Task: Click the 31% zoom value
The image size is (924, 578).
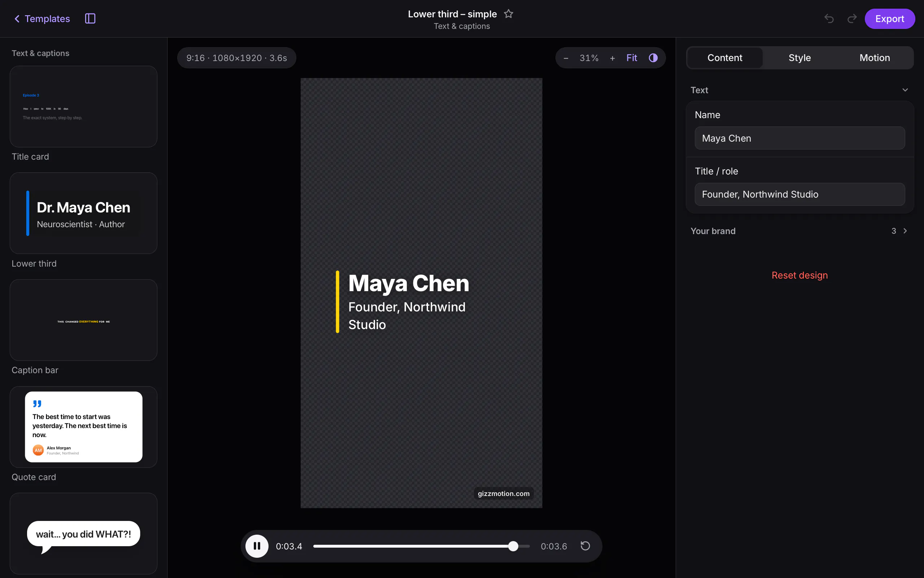Action: coord(589,58)
